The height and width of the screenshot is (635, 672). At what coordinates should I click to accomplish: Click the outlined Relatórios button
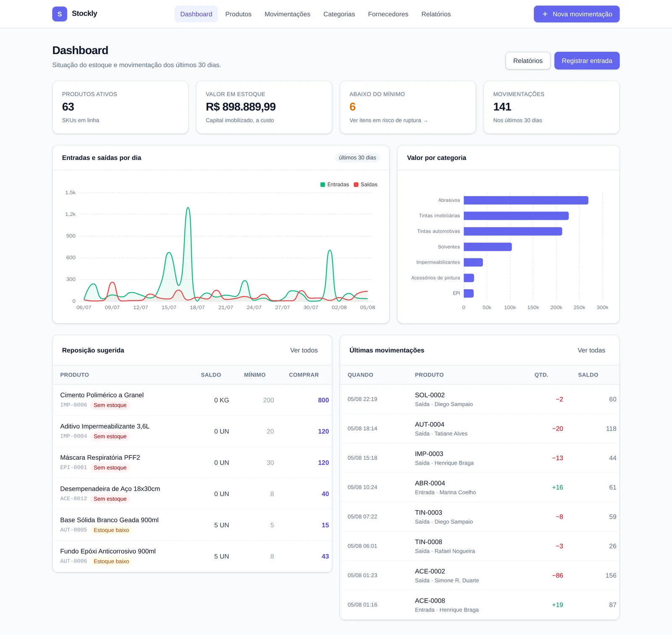pyautogui.click(x=528, y=61)
